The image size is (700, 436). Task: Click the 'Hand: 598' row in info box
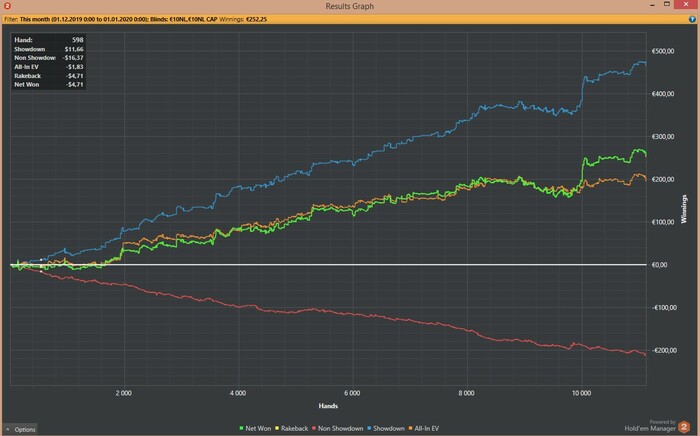(x=49, y=40)
